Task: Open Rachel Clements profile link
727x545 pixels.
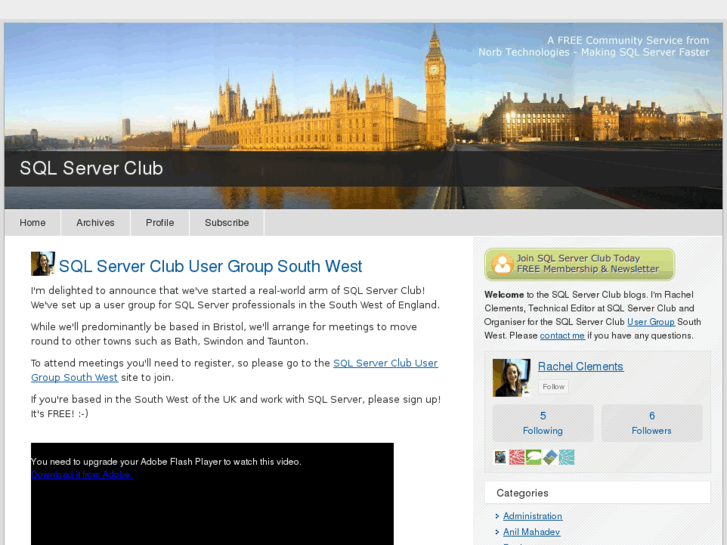Action: point(580,366)
